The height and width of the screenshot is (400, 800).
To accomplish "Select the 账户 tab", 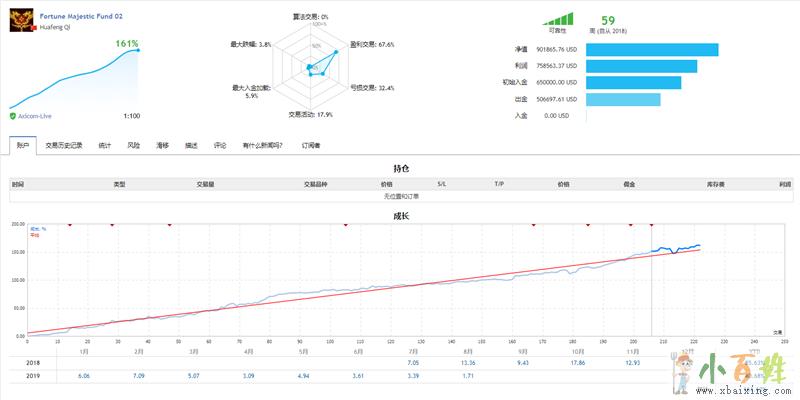I will point(23,145).
